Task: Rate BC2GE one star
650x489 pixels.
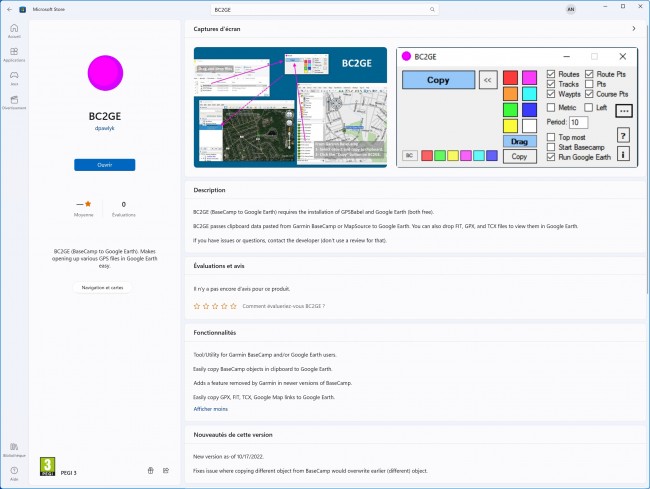Action: 197,306
